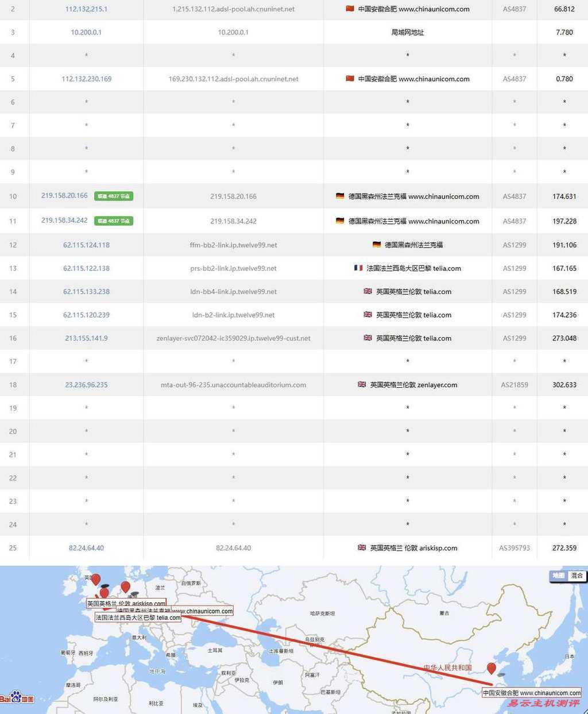Click the UK flag in hop 25 row

click(x=362, y=547)
